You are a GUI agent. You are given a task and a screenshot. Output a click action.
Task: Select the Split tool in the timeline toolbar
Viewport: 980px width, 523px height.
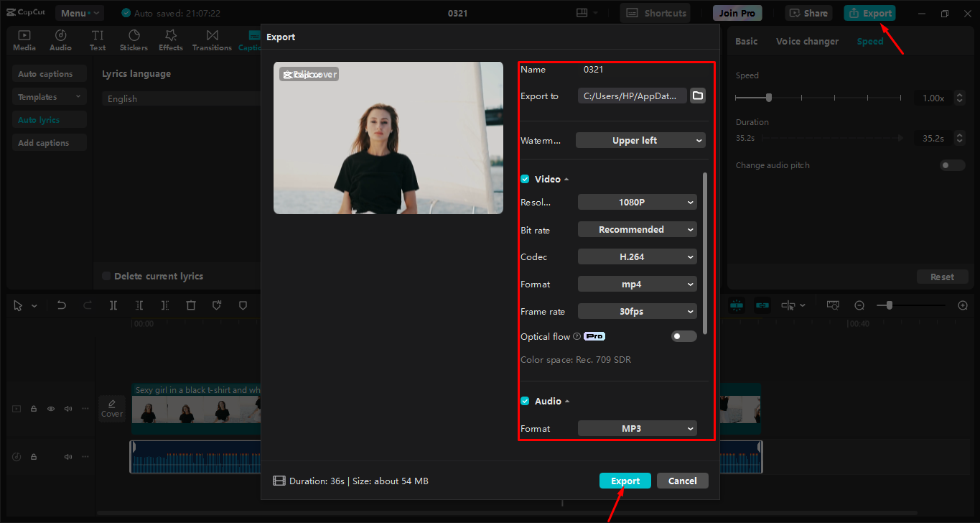(x=113, y=305)
